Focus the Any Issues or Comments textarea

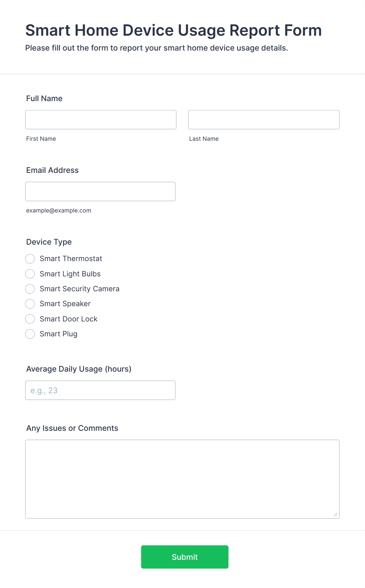coord(182,479)
